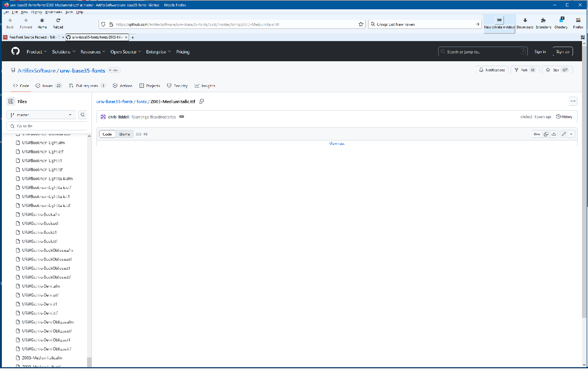
Task: Click the Forward navigation button
Action: [26, 23]
